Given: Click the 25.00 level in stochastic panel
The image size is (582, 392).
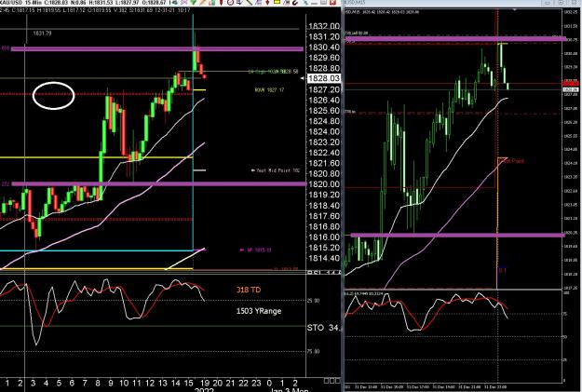Looking at the screenshot, I should tap(313, 301).
